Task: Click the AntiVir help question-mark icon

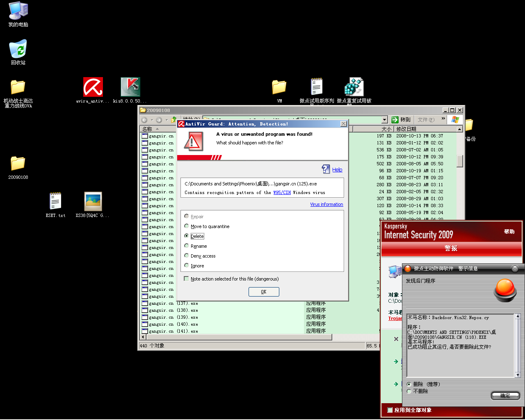Action: click(326, 169)
